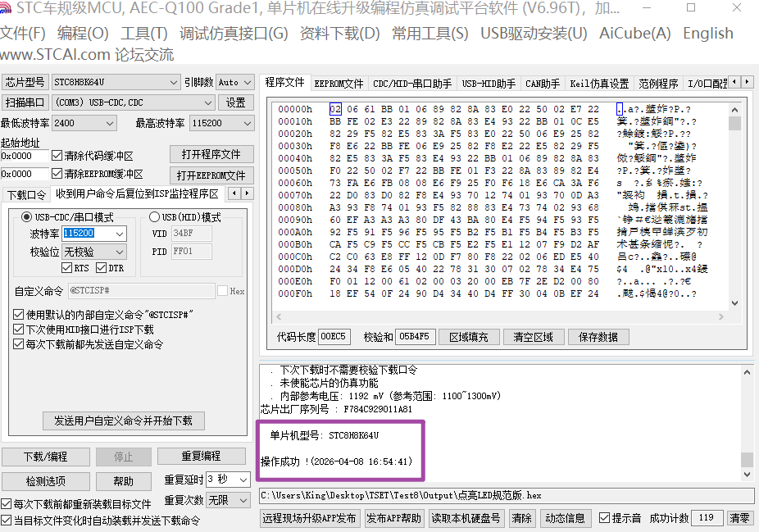Switch to the USB-HID助手 tab
The image size is (759, 532).
click(489, 84)
